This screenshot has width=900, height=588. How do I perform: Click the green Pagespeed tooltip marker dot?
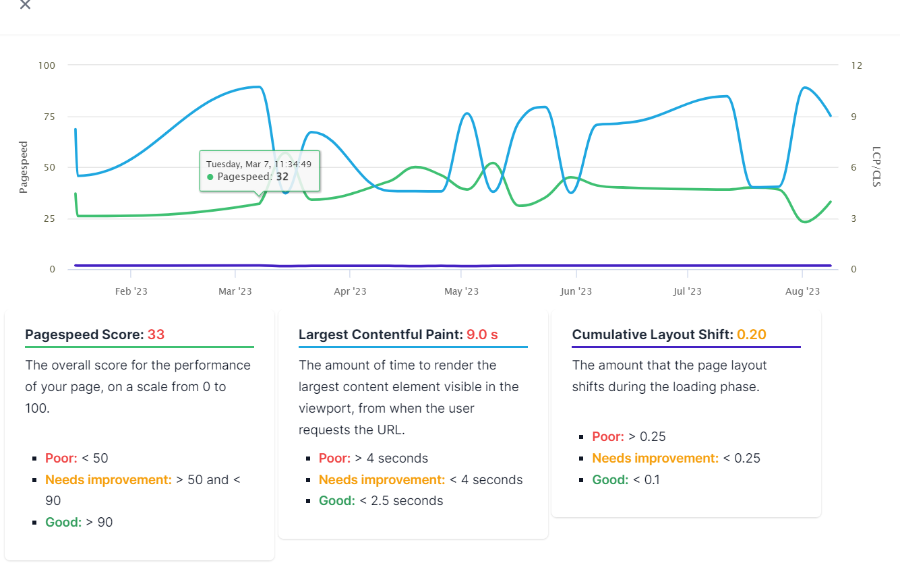click(x=210, y=177)
